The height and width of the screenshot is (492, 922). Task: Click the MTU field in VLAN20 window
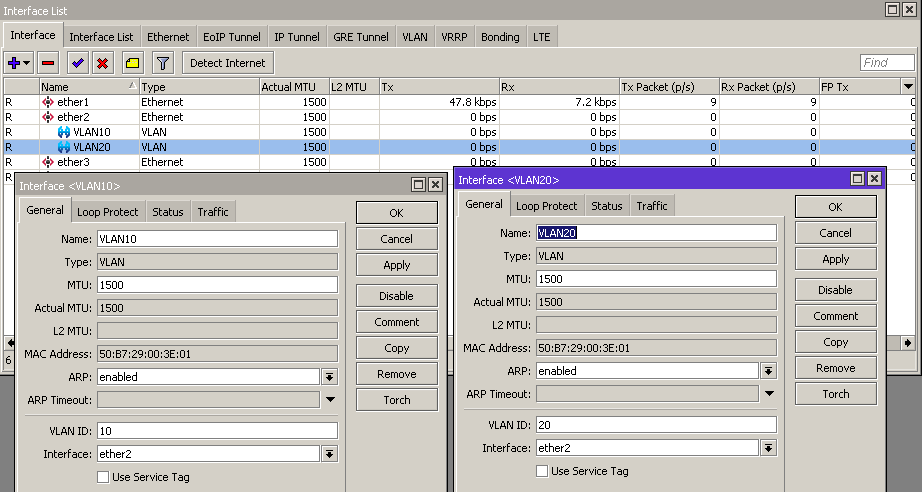coord(656,279)
